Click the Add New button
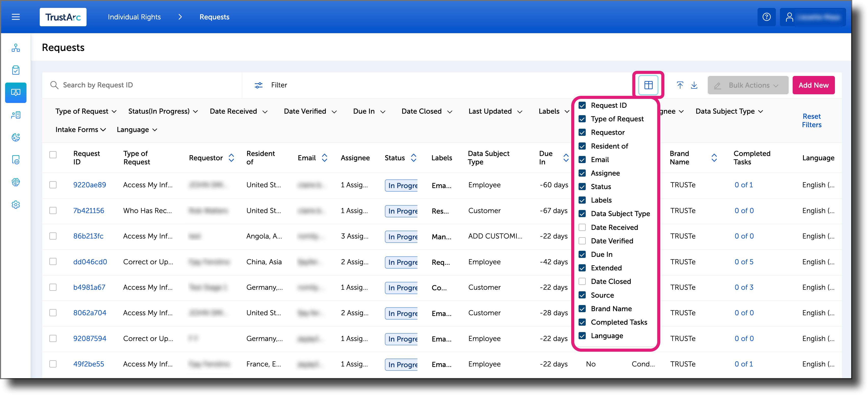The width and height of the screenshot is (868, 395). (x=814, y=85)
